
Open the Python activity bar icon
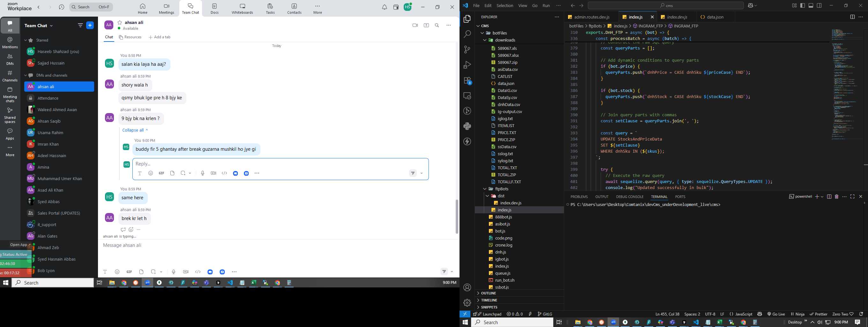point(467,126)
